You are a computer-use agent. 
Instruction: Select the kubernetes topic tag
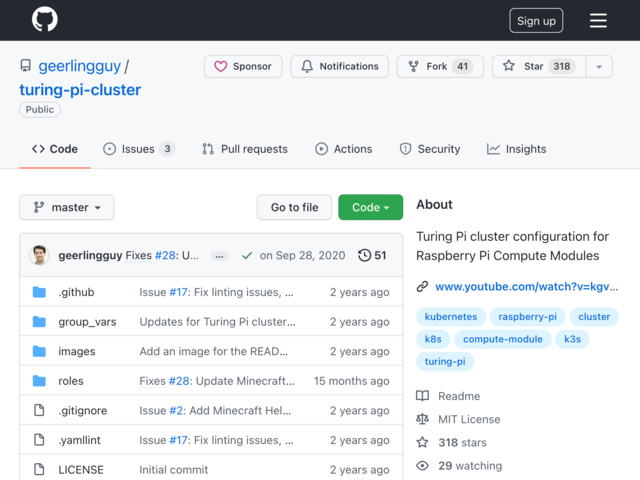click(451, 317)
